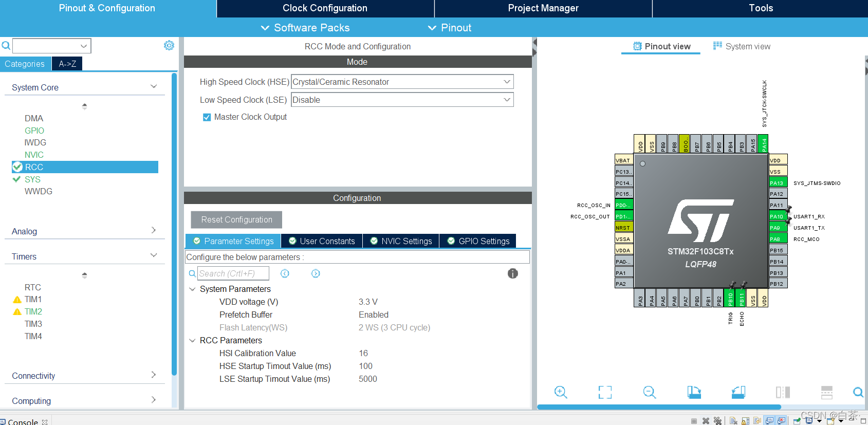This screenshot has height=425, width=868.
Task: Collapse the Timers category
Action: pyautogui.click(x=153, y=255)
